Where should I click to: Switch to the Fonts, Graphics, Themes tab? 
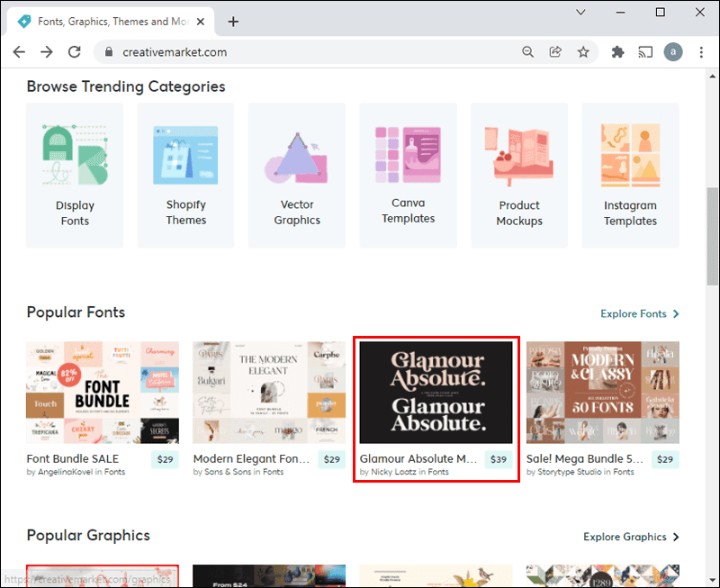point(108,21)
